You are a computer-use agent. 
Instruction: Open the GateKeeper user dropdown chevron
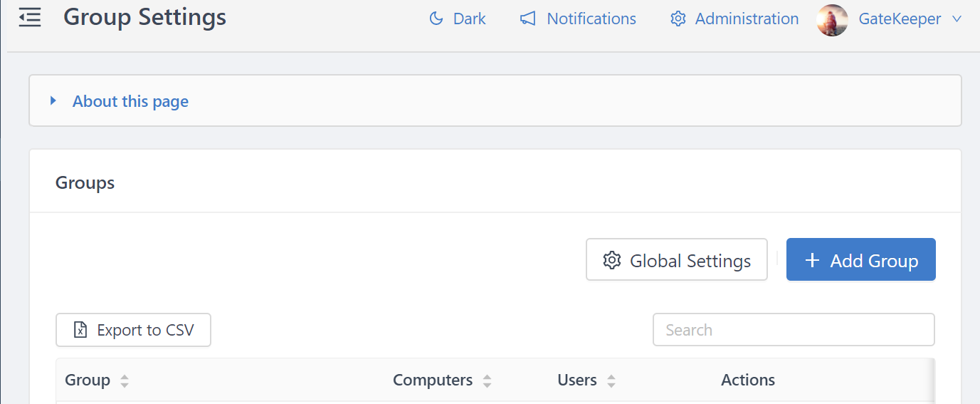pyautogui.click(x=957, y=19)
